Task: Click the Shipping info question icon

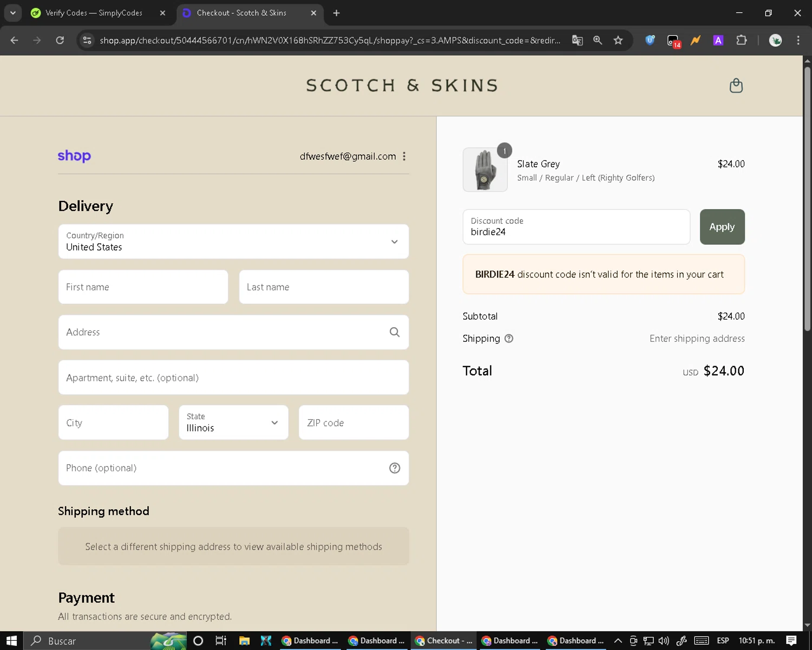Action: (509, 339)
